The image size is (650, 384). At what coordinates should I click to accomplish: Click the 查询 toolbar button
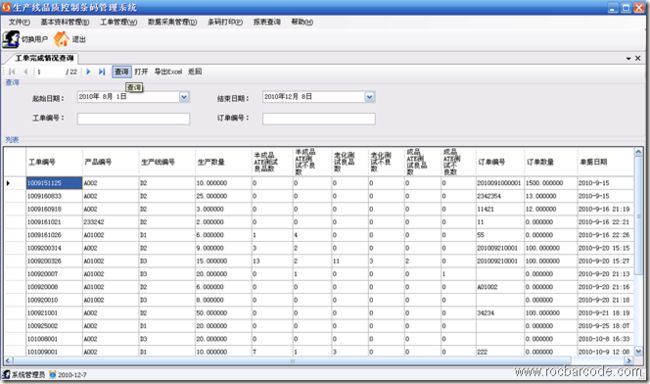(x=121, y=72)
